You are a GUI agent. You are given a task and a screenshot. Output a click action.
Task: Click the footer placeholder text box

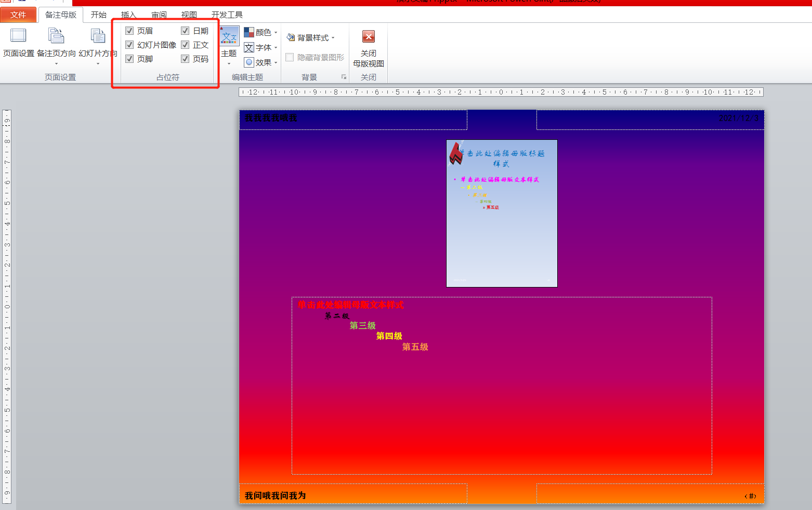353,494
